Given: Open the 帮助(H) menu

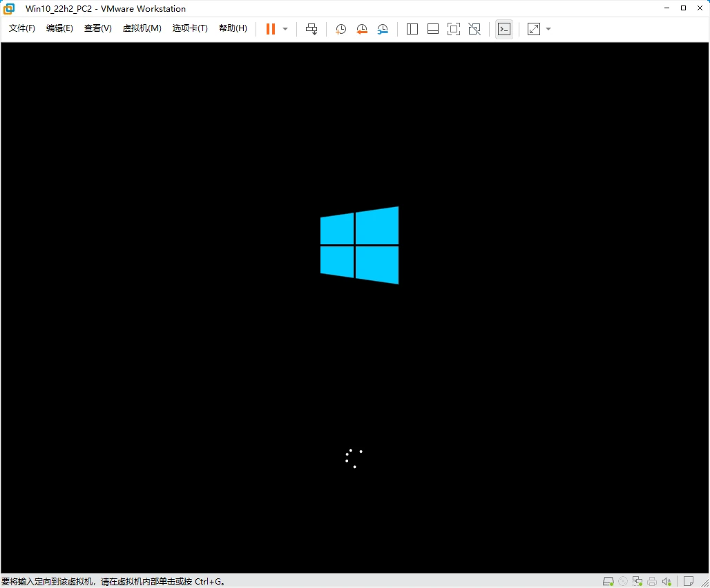Looking at the screenshot, I should (233, 28).
